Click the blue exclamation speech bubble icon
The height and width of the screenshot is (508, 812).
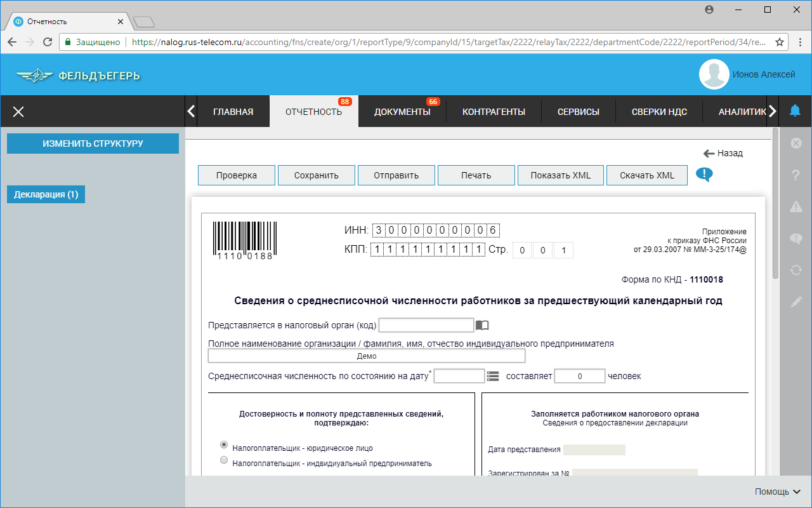(704, 175)
